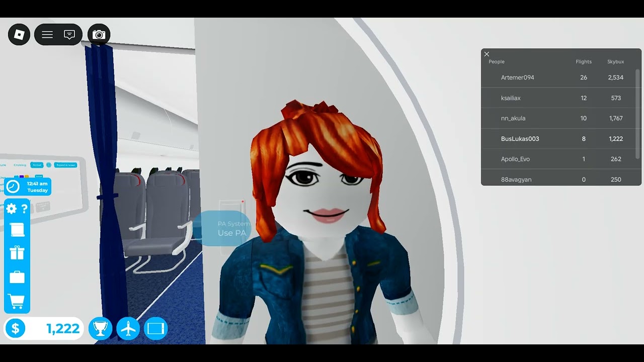
Task: Click the flights count 26
Action: pos(584,77)
